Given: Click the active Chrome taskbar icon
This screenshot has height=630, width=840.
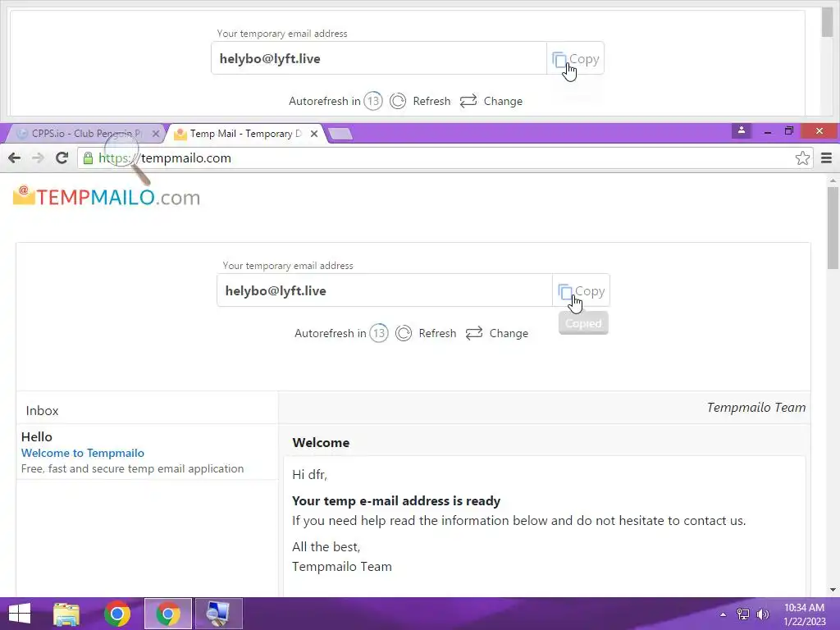Looking at the screenshot, I should pos(168,614).
